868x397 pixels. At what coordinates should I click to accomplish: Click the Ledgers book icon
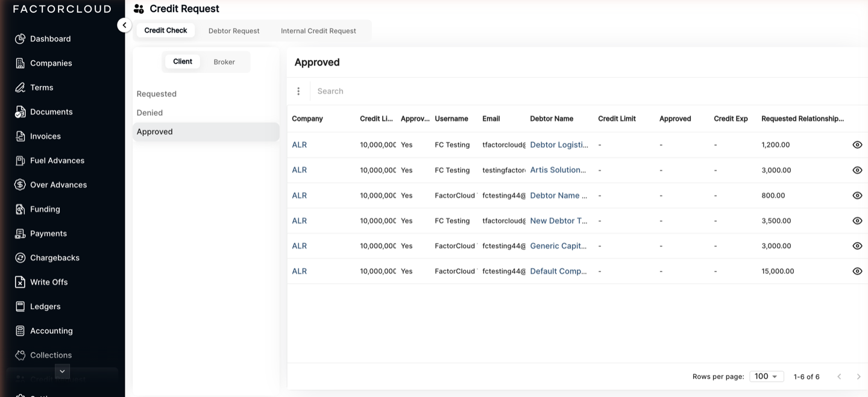(x=20, y=307)
